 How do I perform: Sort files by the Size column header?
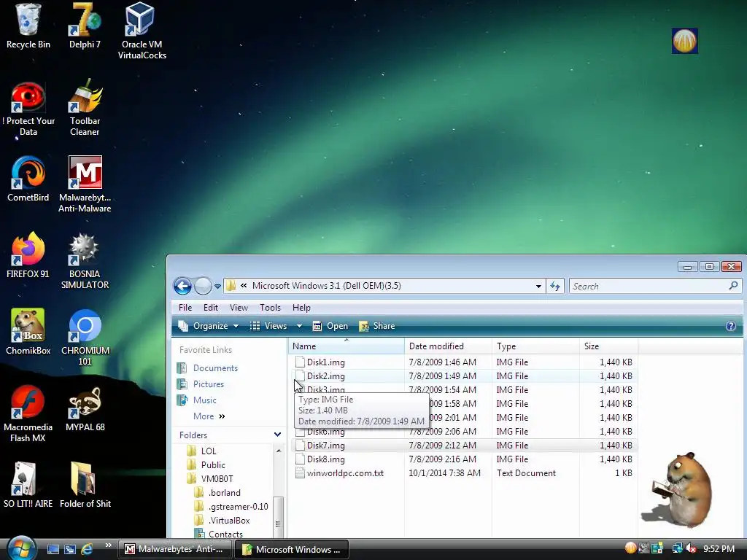coord(609,346)
